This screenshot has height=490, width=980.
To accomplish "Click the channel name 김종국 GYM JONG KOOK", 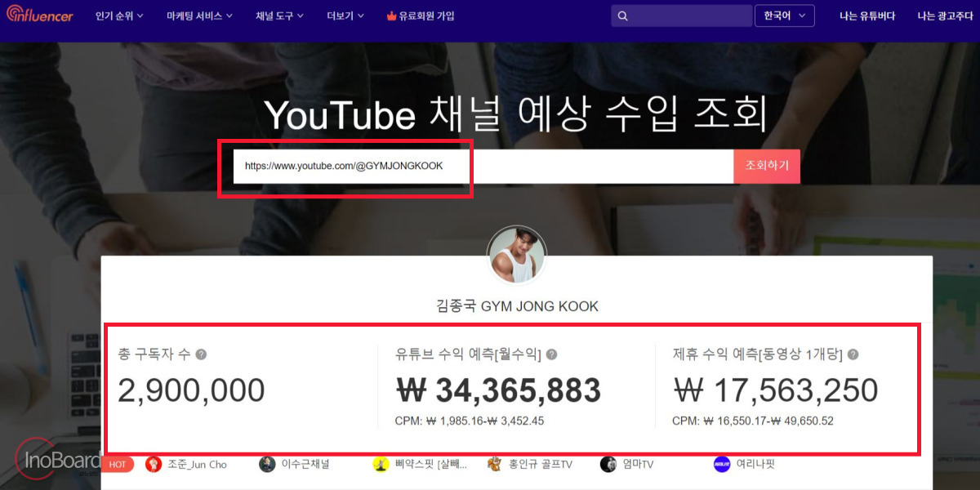I will point(518,306).
